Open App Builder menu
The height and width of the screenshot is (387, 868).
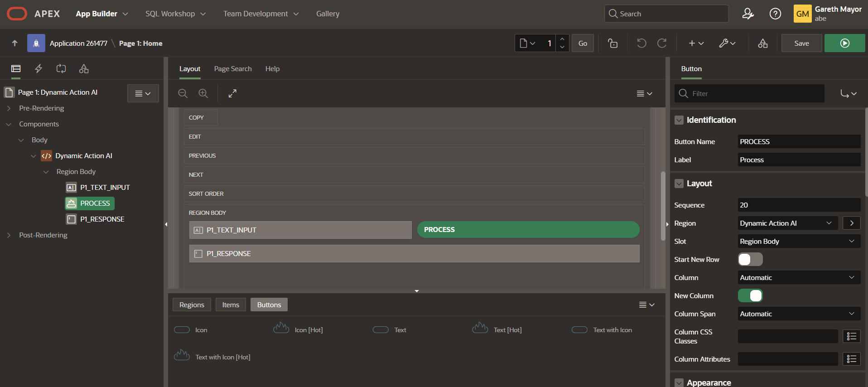[102, 14]
